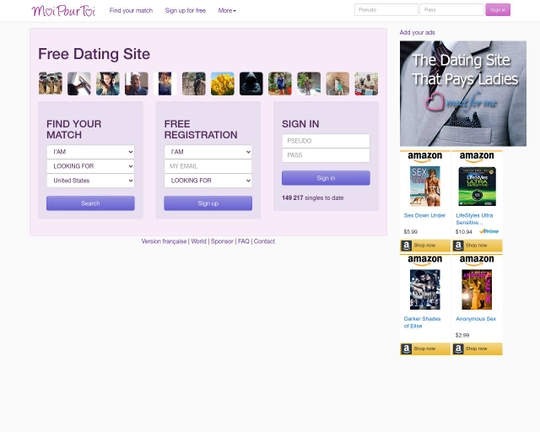Viewport: 540px width, 432px height.
Task: Expand the LOOKING FOR dropdown in Free Registration
Action: pyautogui.click(x=208, y=181)
